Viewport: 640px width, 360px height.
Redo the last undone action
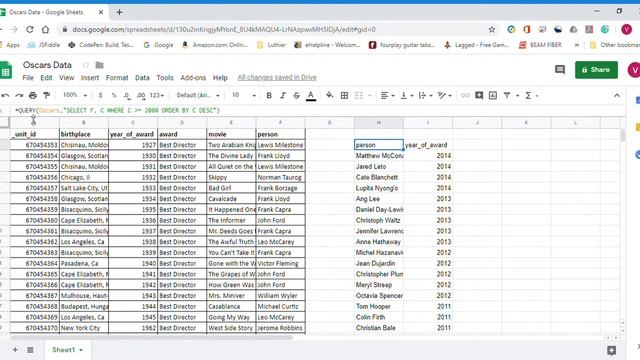[19, 96]
